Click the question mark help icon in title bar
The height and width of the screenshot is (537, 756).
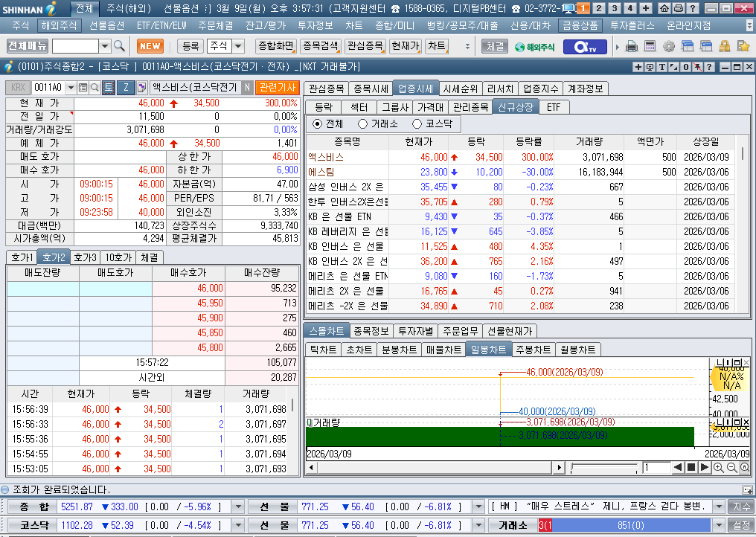692,8
